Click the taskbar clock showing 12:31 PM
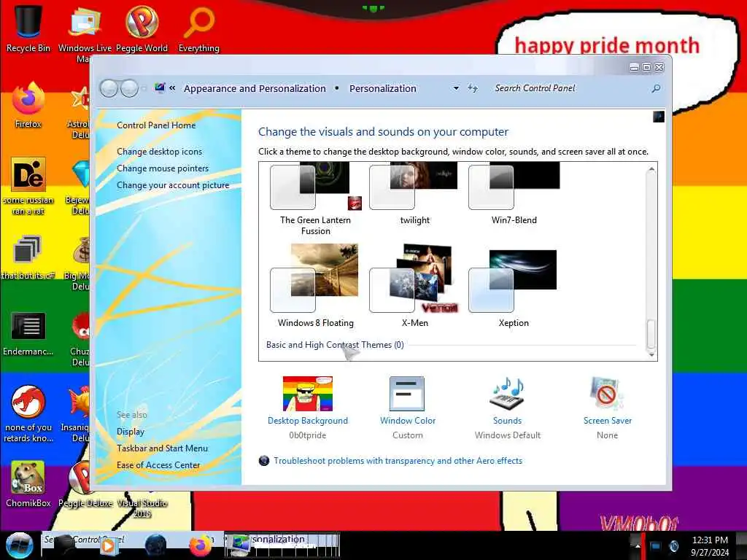This screenshot has height=560, width=747. 709,546
